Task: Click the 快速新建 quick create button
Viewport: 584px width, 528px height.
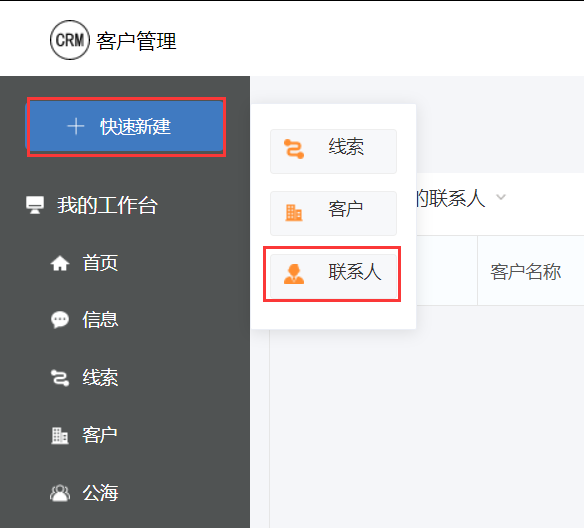Action: [126, 127]
